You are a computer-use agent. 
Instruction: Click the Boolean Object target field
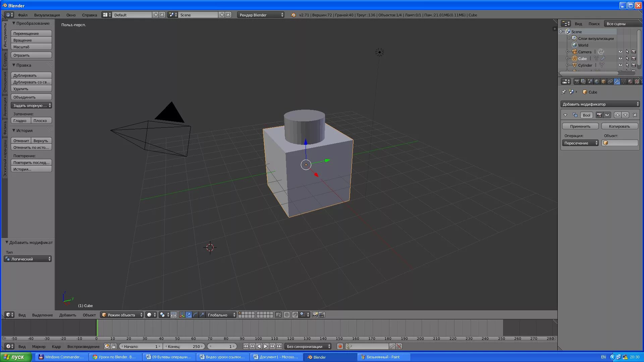coord(620,143)
